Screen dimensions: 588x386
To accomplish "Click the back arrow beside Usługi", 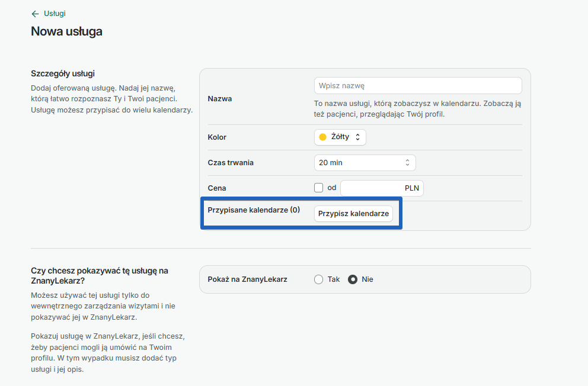I will pos(34,13).
